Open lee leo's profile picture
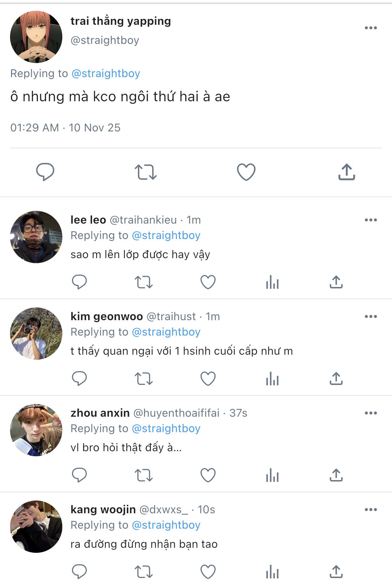 tap(36, 237)
